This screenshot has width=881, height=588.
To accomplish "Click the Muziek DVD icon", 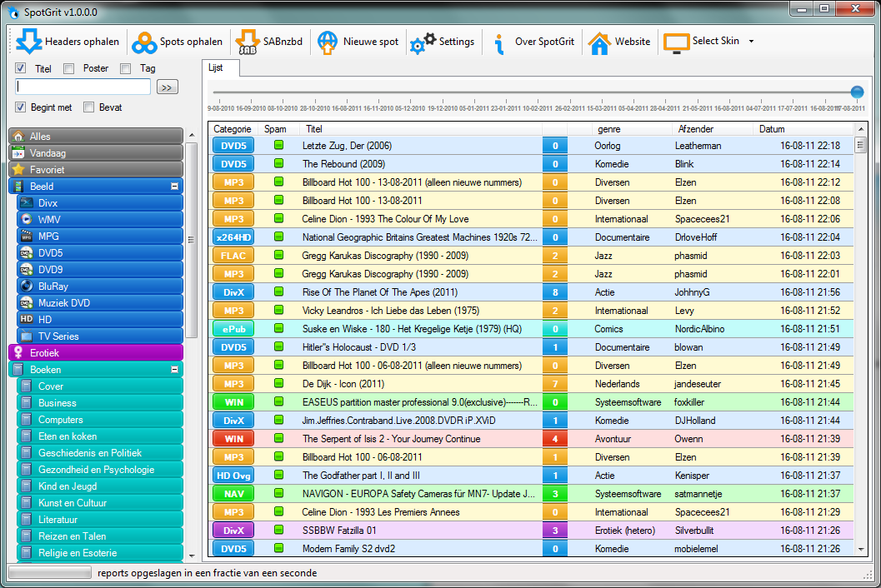I will 27,302.
